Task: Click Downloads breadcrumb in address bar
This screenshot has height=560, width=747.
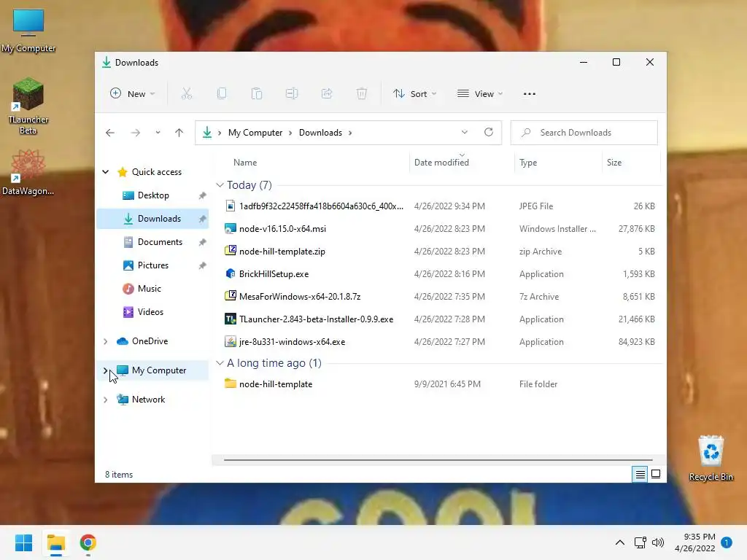Action: [321, 133]
